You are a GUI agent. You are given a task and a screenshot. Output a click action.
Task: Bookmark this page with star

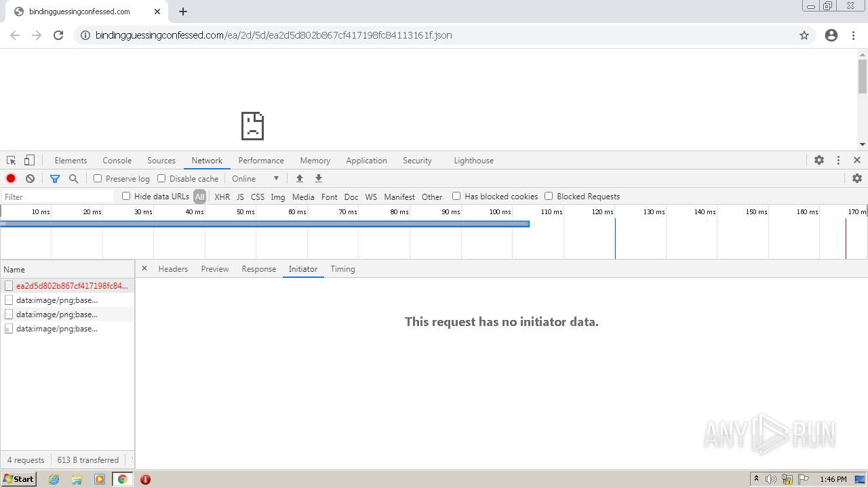[804, 35]
